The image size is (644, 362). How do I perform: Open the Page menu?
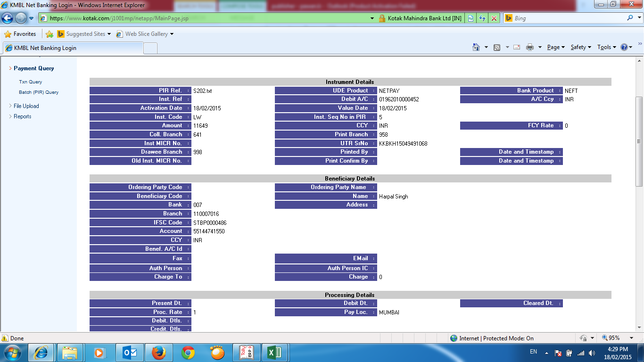coord(556,47)
